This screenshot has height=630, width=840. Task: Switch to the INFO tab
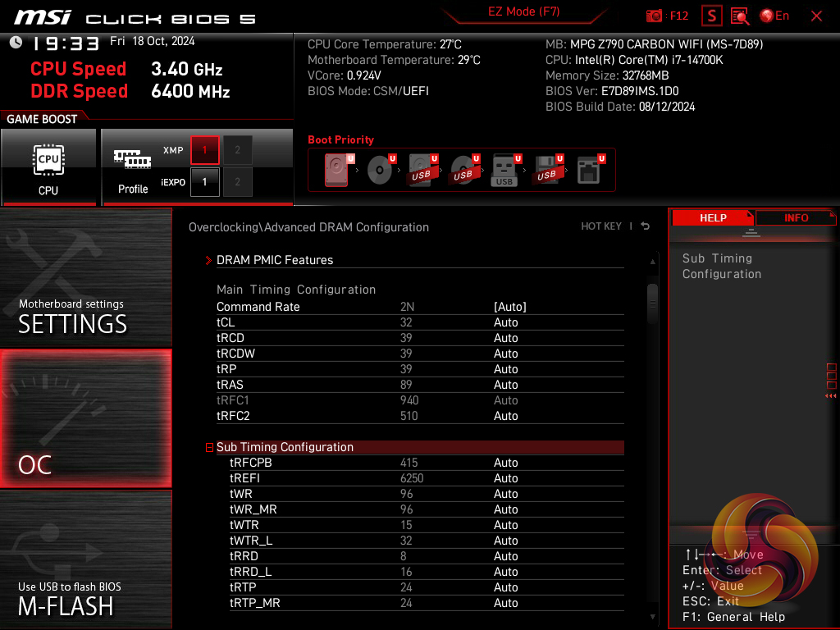click(796, 218)
